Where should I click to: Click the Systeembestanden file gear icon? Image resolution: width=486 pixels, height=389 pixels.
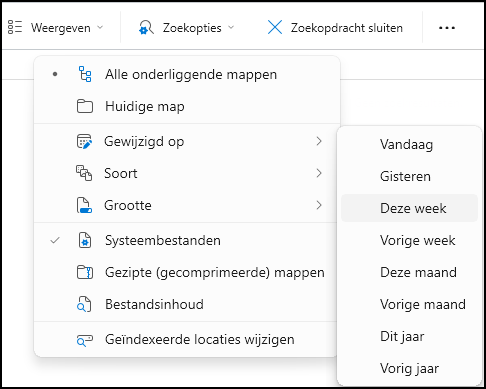85,240
